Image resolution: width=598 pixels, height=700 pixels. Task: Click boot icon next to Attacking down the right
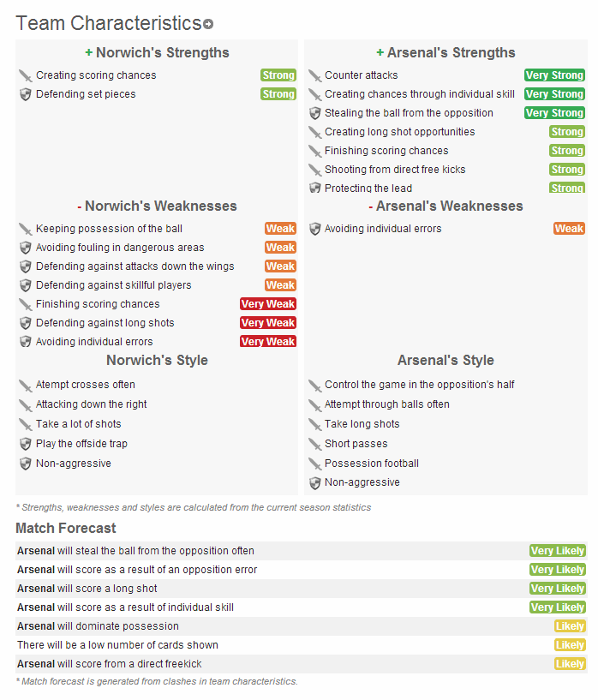(26, 404)
